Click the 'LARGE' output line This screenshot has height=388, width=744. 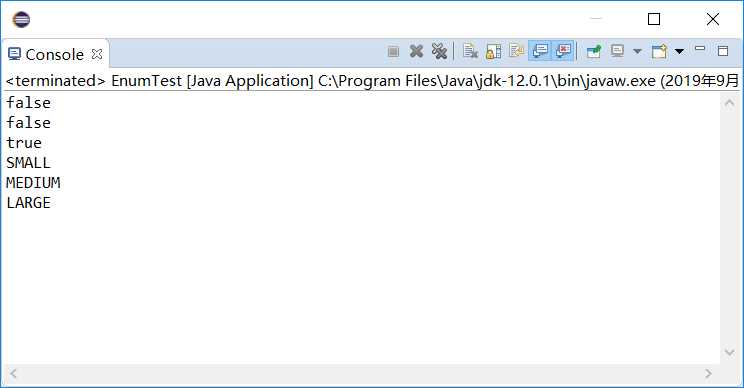(x=28, y=203)
